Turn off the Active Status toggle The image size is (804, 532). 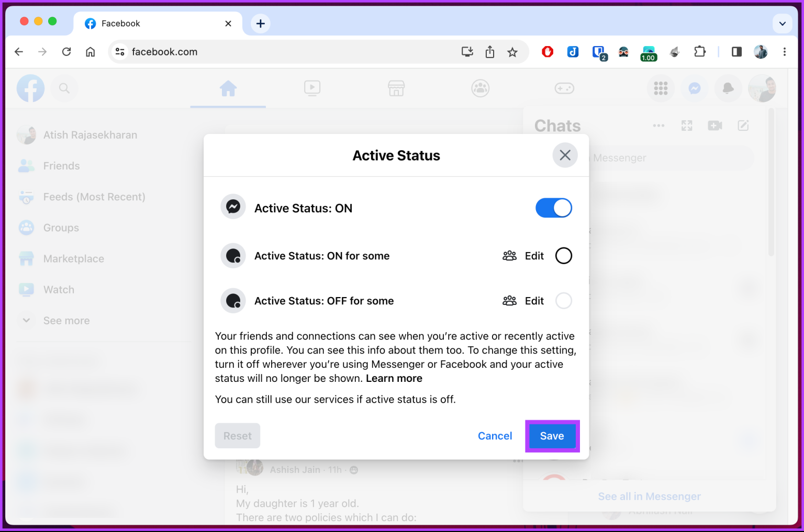pos(553,208)
